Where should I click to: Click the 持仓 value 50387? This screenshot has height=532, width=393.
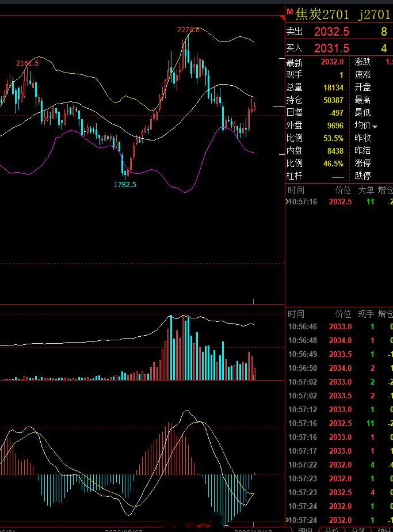coord(333,100)
